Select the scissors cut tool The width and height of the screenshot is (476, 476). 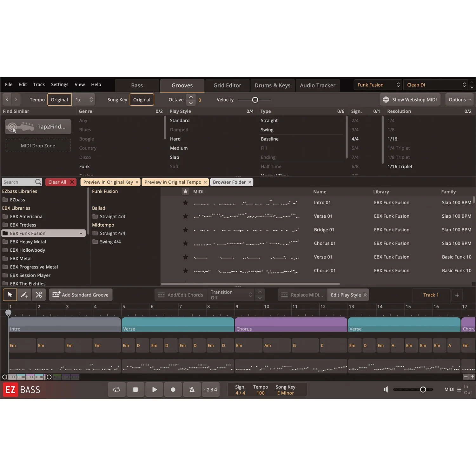(x=39, y=295)
